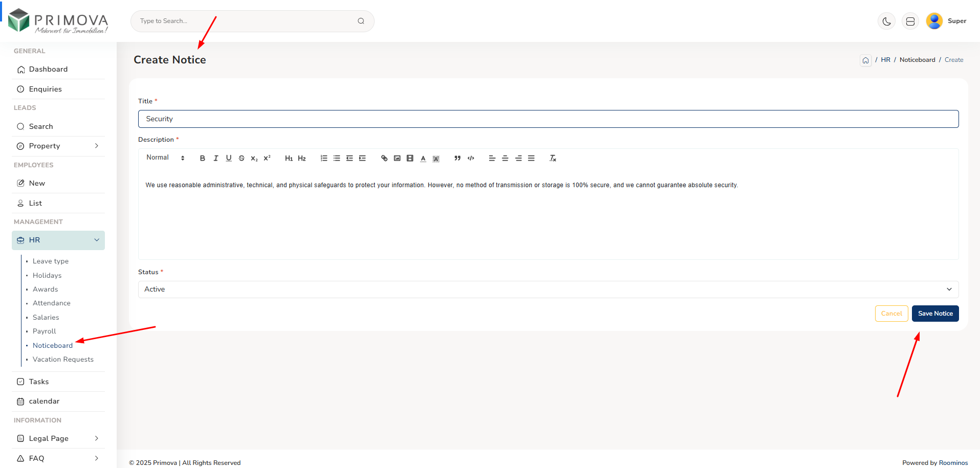Add a blockquote to the description
The image size is (980, 468).
click(458, 159)
